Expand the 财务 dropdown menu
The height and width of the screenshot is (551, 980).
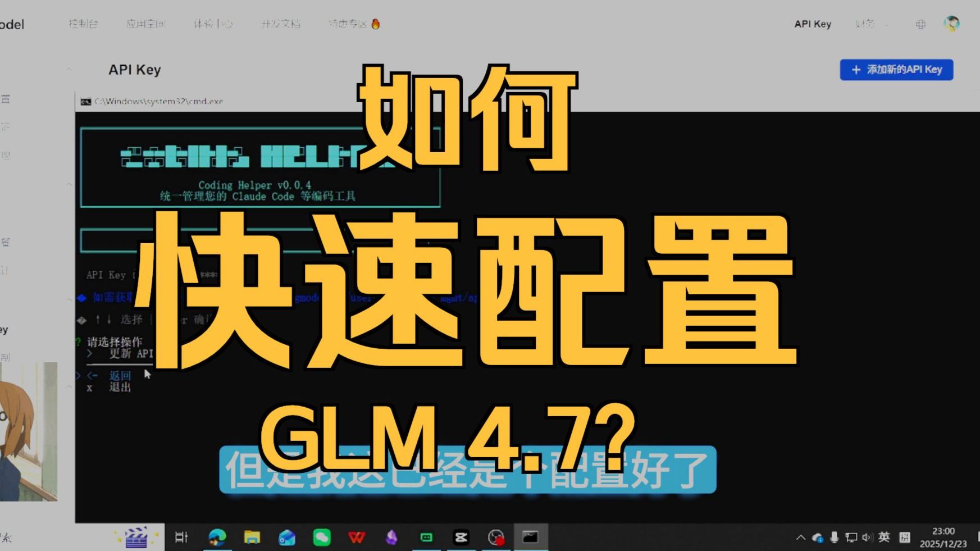tap(871, 24)
